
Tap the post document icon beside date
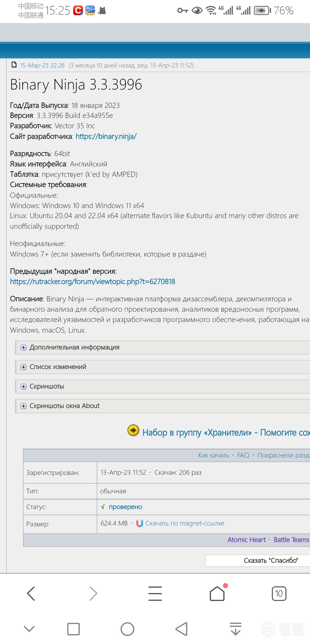pyautogui.click(x=14, y=65)
